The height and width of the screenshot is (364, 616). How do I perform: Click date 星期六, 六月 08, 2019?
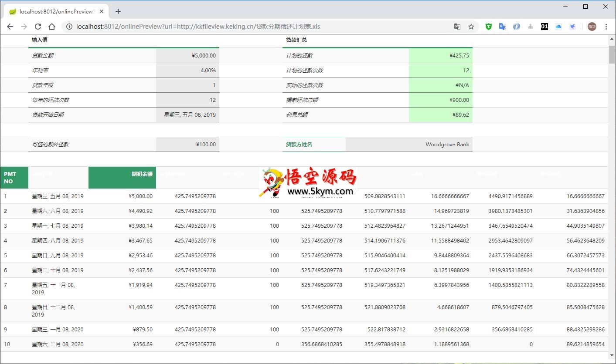[x=58, y=211]
